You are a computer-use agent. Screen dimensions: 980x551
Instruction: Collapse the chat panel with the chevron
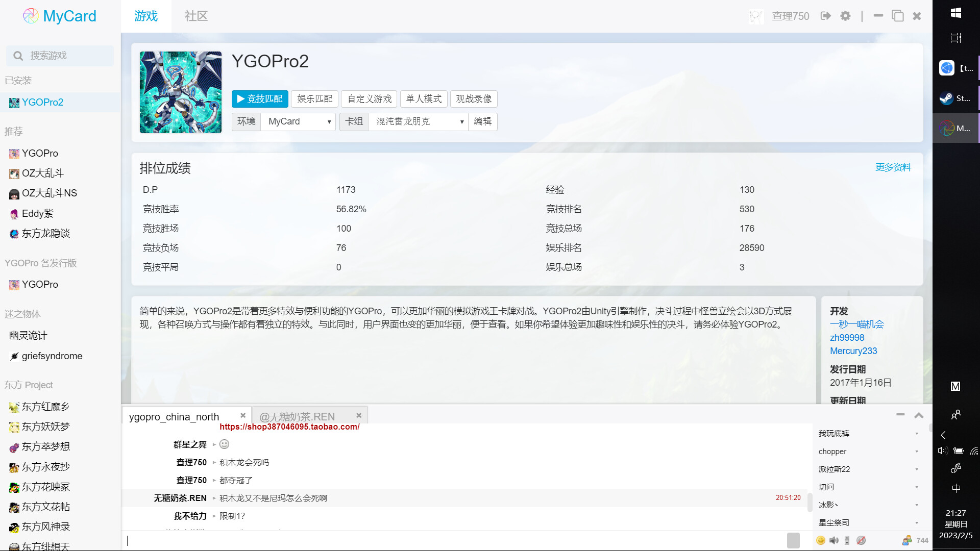pyautogui.click(x=919, y=415)
